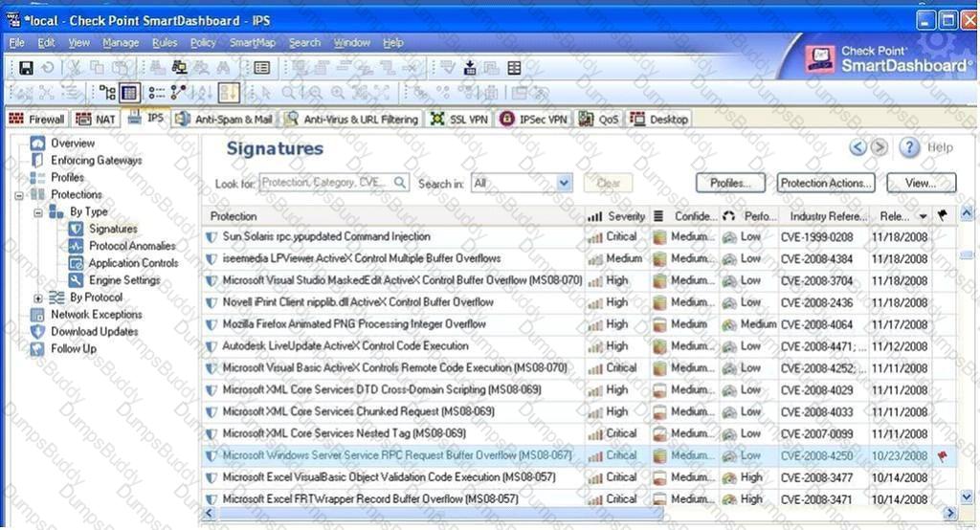This screenshot has width=980, height=530.
Task: Select Network Exceptions in the tree
Action: click(x=97, y=314)
